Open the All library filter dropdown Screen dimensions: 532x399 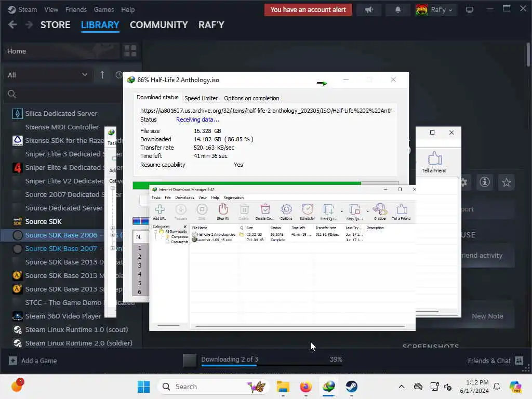[47, 75]
